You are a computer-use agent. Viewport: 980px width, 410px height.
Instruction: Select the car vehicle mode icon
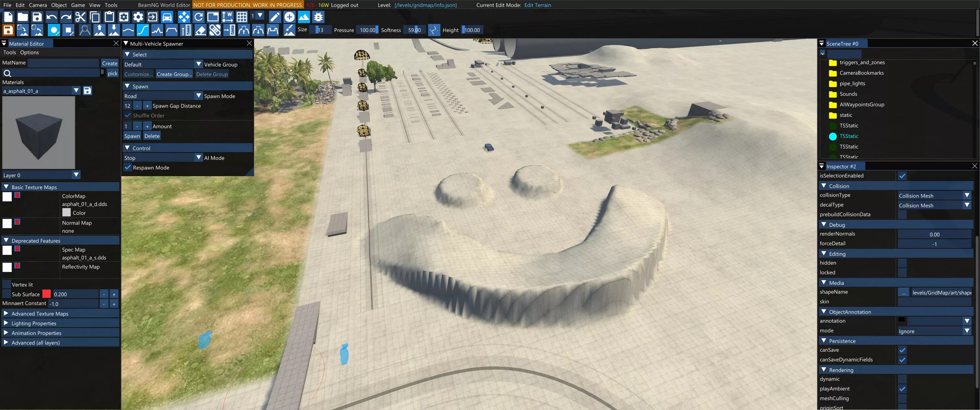coord(167,17)
